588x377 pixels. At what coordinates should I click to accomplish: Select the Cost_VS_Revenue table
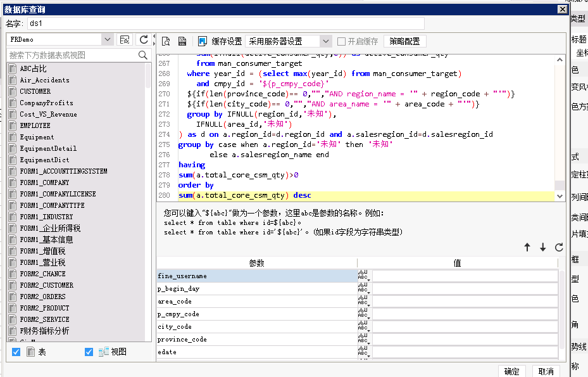click(48, 114)
